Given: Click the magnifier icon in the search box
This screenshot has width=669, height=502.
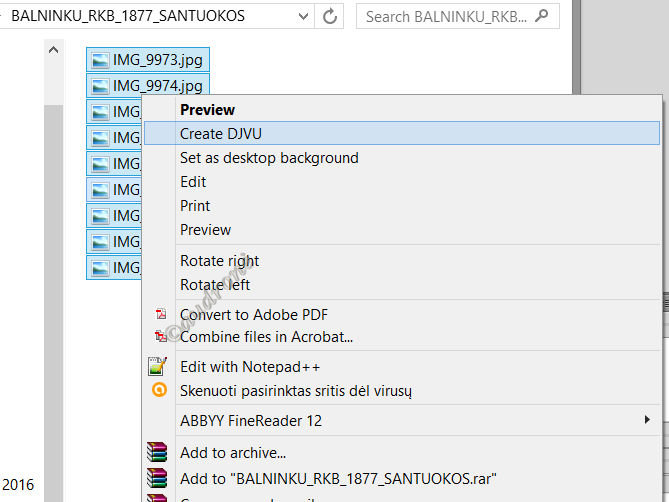Looking at the screenshot, I should pyautogui.click(x=542, y=16).
